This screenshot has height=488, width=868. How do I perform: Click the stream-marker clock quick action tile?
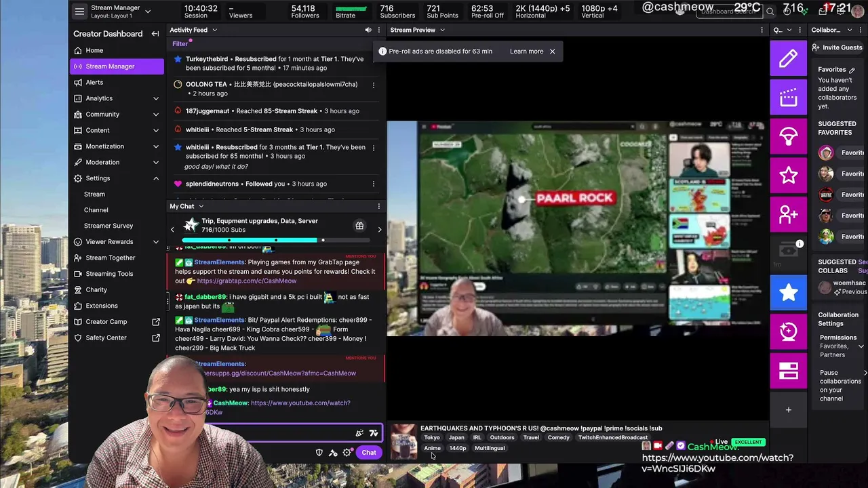(x=788, y=331)
